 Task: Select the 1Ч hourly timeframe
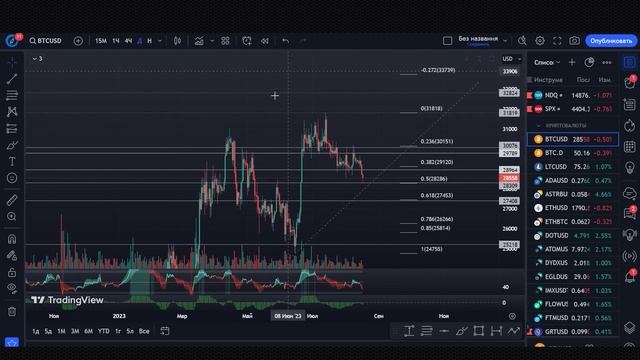point(116,41)
